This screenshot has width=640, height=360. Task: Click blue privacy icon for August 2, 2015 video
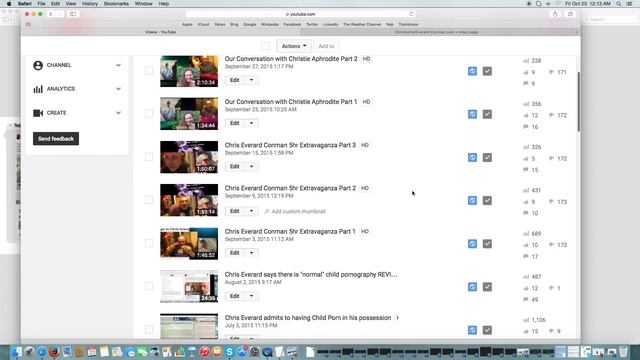472,287
